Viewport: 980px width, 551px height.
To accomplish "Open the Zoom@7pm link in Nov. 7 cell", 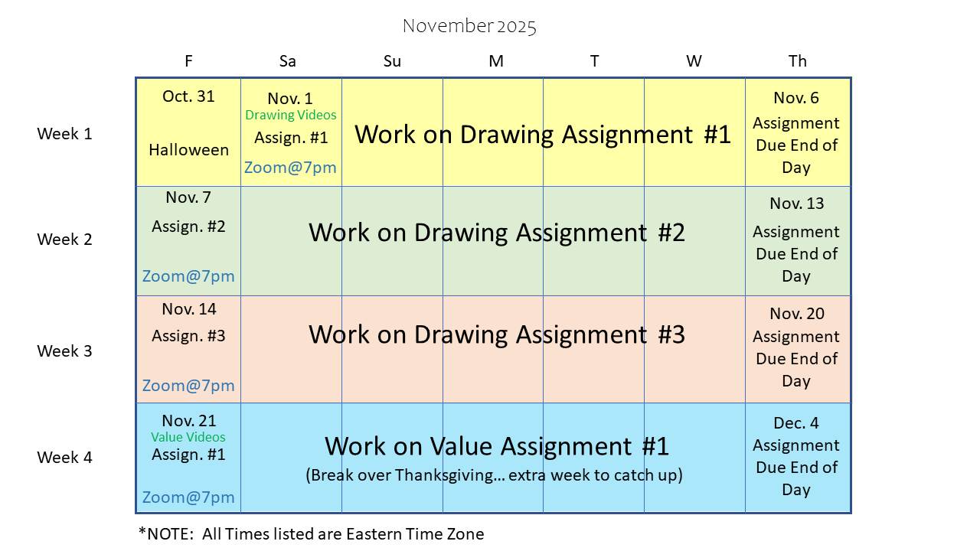I will coord(188,276).
